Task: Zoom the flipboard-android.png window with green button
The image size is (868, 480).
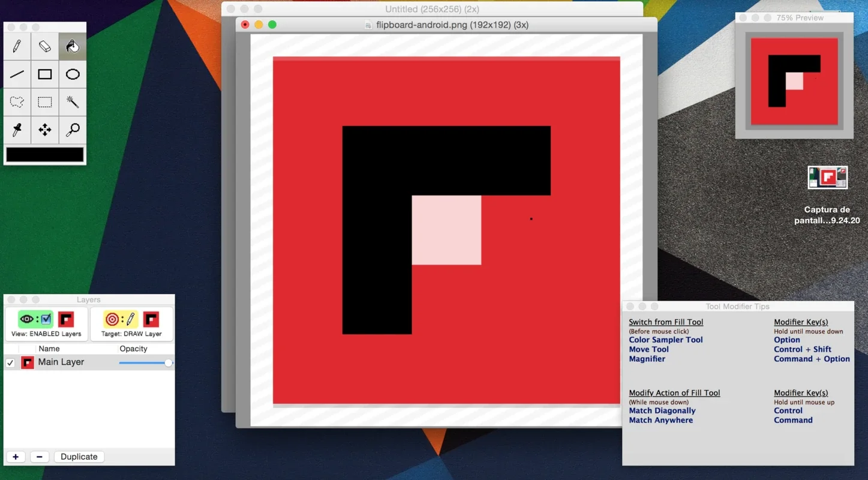Action: 272,25
